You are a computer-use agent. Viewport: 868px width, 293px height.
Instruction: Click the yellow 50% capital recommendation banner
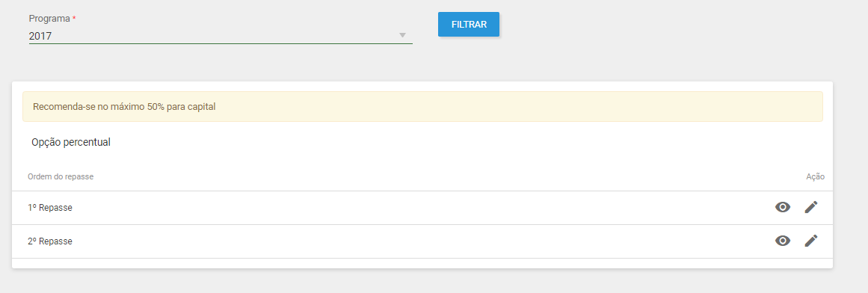pyautogui.click(x=422, y=106)
